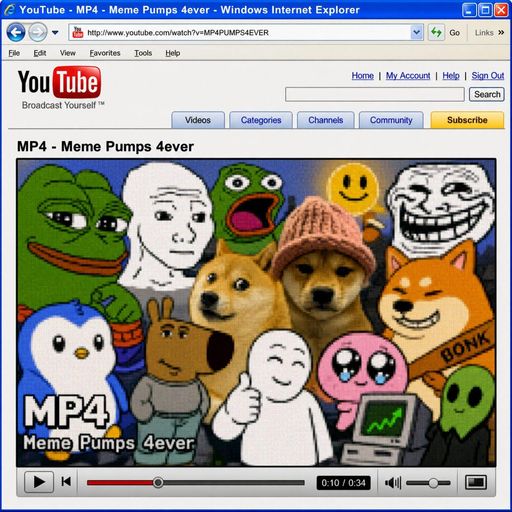Click the Links toolbar label
512x512 pixels.
coord(484,33)
